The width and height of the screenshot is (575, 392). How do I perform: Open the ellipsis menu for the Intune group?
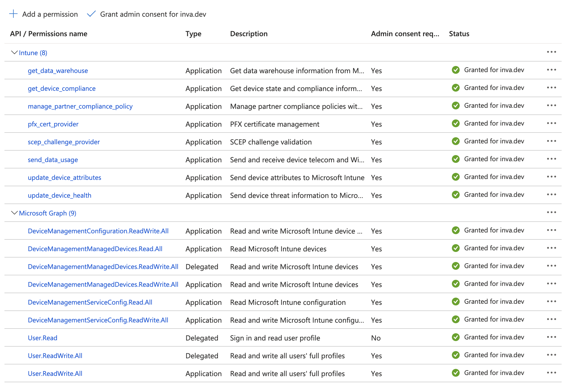point(551,52)
